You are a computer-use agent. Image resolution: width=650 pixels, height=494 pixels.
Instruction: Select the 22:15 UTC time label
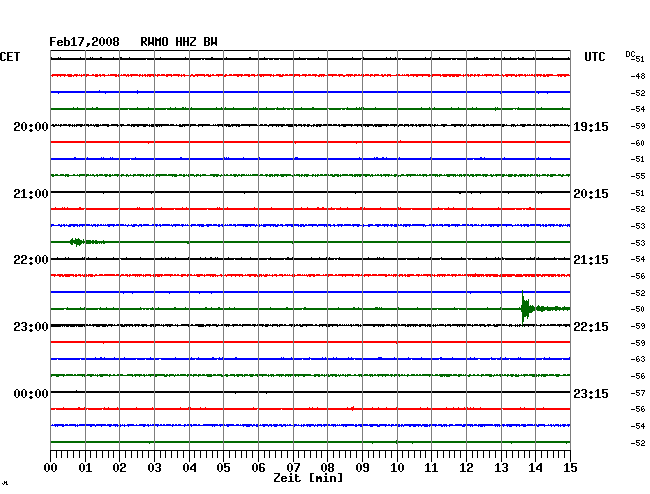coord(591,327)
